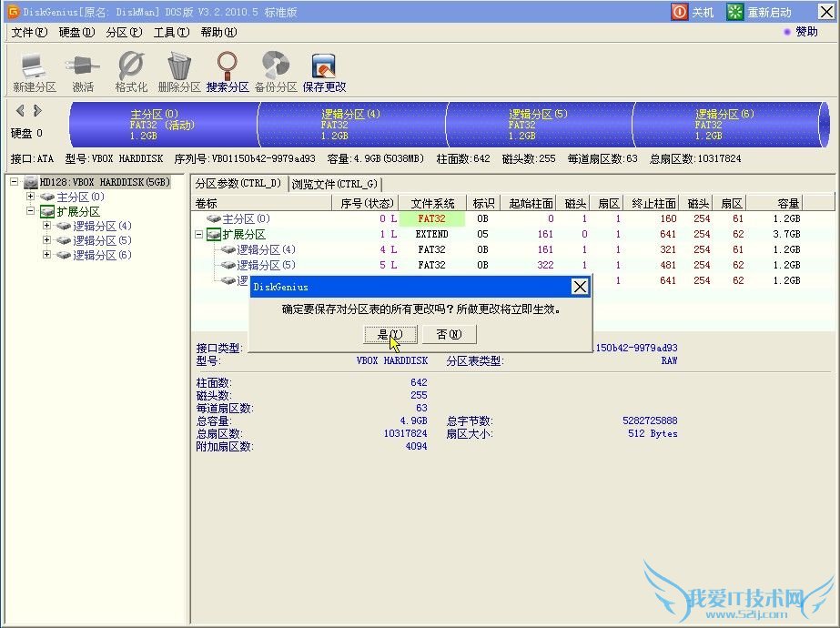
Task: Expand 逻辑分区(5) node in tree
Action: (46, 240)
